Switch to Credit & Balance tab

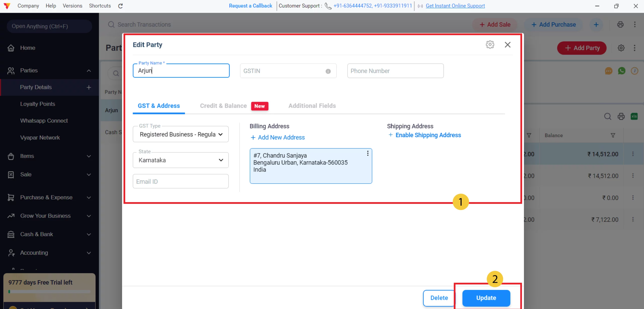223,106
